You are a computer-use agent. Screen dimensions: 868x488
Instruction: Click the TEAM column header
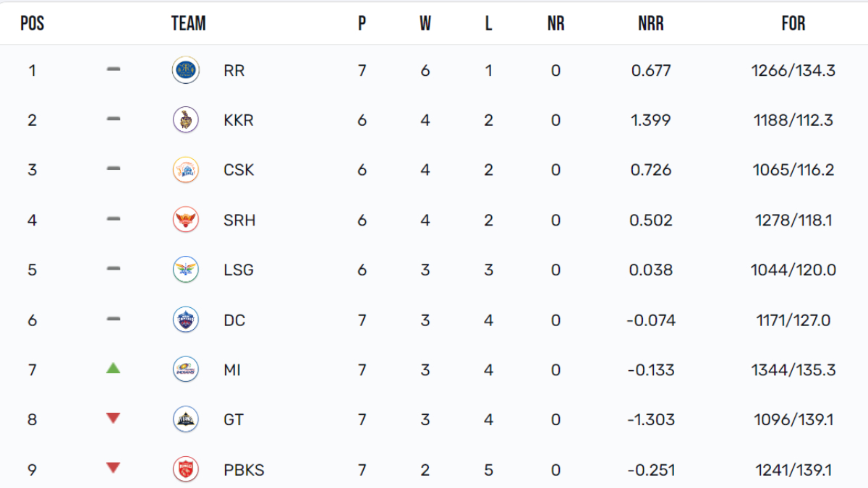click(188, 24)
